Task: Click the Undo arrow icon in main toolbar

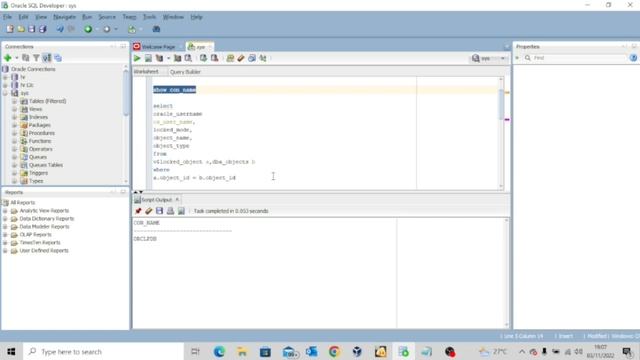Action: (x=60, y=29)
